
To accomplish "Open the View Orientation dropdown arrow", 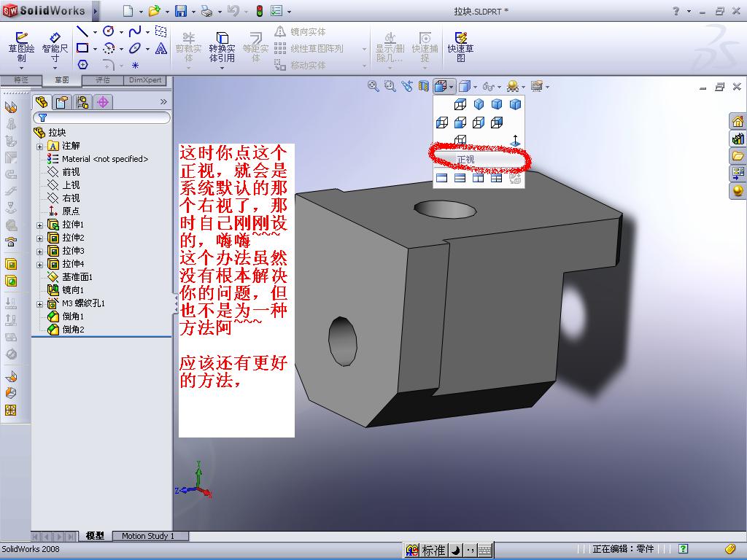I will (451, 87).
